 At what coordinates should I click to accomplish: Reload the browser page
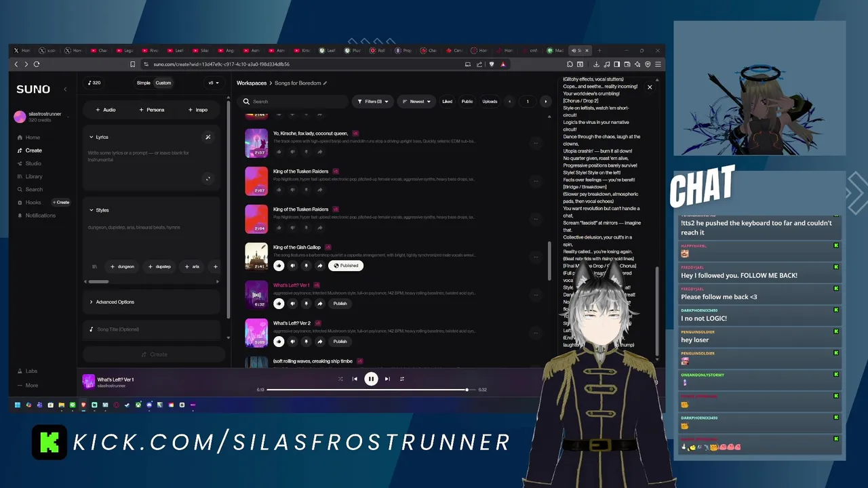pos(37,64)
